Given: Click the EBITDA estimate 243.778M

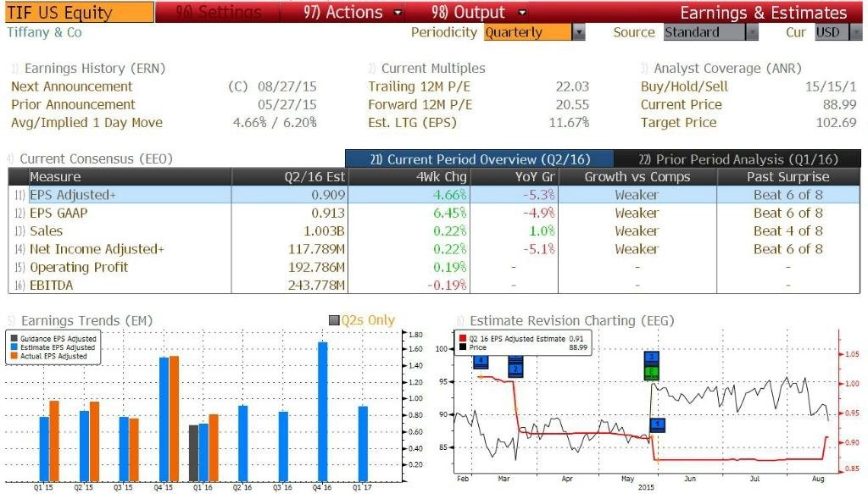Looking at the screenshot, I should (x=316, y=286).
